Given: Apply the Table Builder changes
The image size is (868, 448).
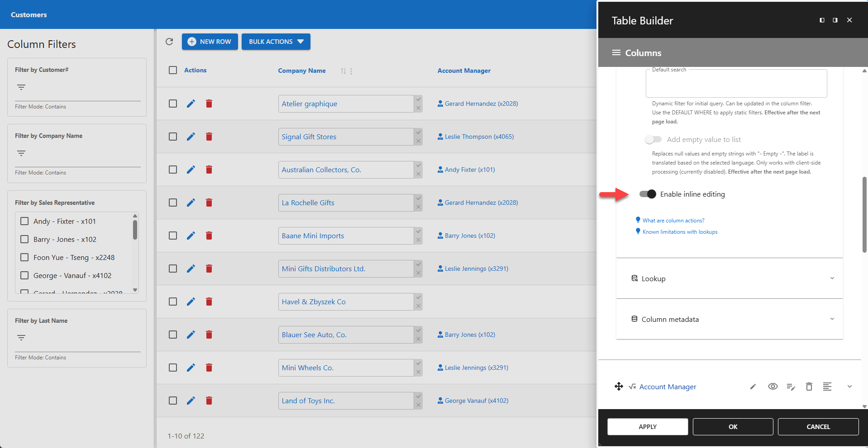Looking at the screenshot, I should (x=648, y=426).
